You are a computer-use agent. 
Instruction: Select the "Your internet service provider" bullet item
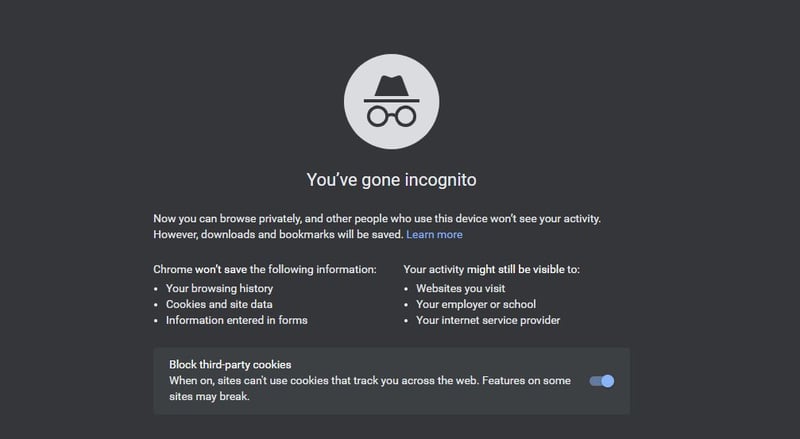(x=488, y=320)
